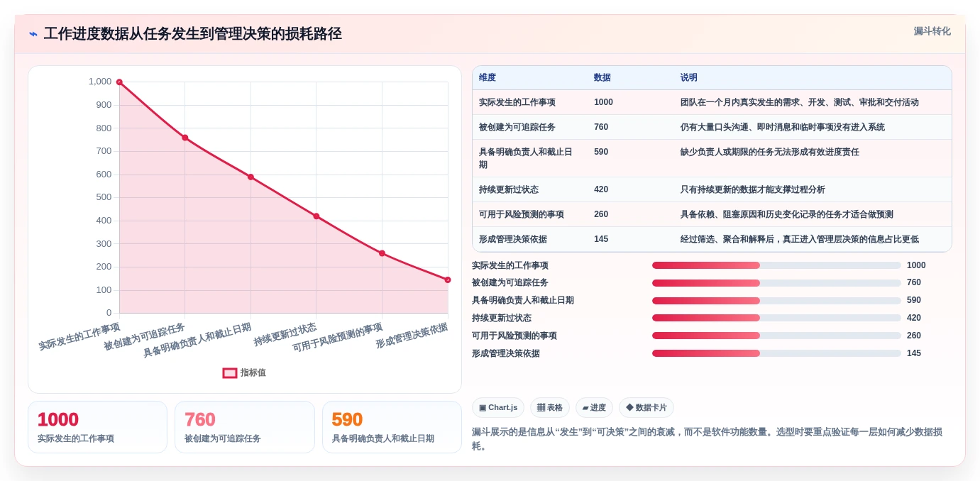Click the 数据 column header
Screen dimensions: 980x481
[x=602, y=77]
